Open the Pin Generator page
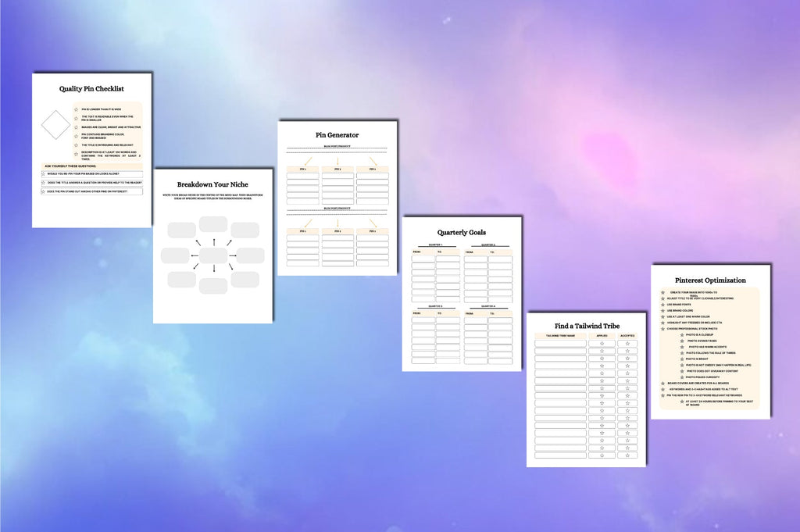Image resolution: width=800 pixels, height=532 pixels. click(x=337, y=198)
